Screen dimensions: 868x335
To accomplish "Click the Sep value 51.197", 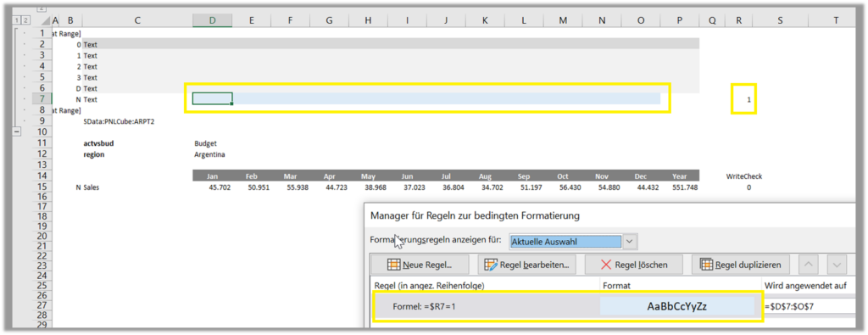I will click(x=532, y=187).
